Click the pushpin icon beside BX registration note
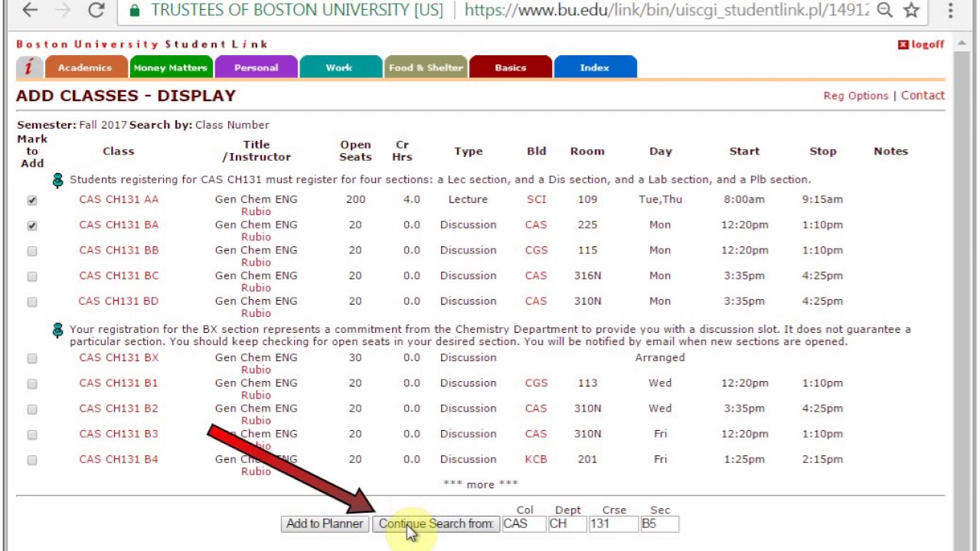Viewport: 980px width, 551px height. (x=57, y=330)
